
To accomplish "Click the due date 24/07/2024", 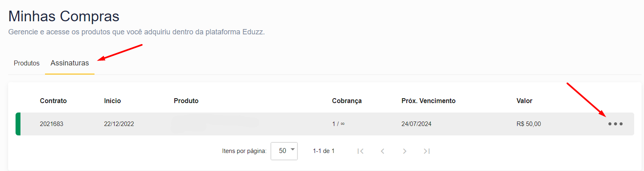I will [x=416, y=124].
